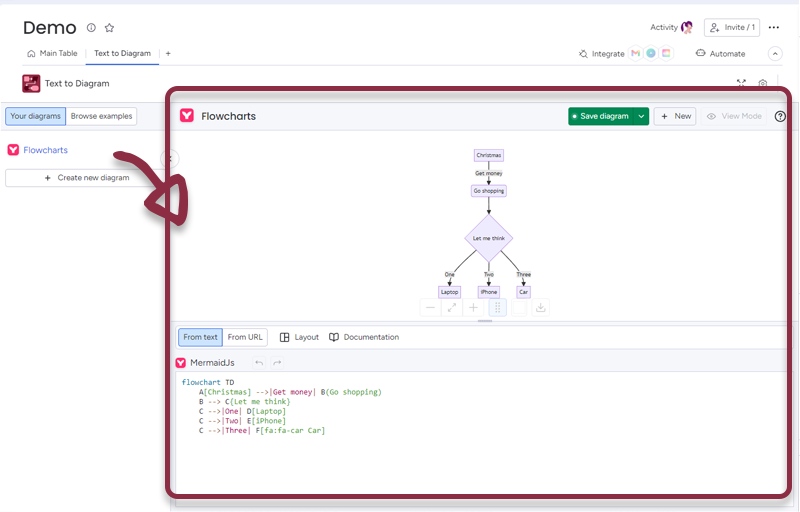Click the zoom out minus icon

click(x=431, y=308)
